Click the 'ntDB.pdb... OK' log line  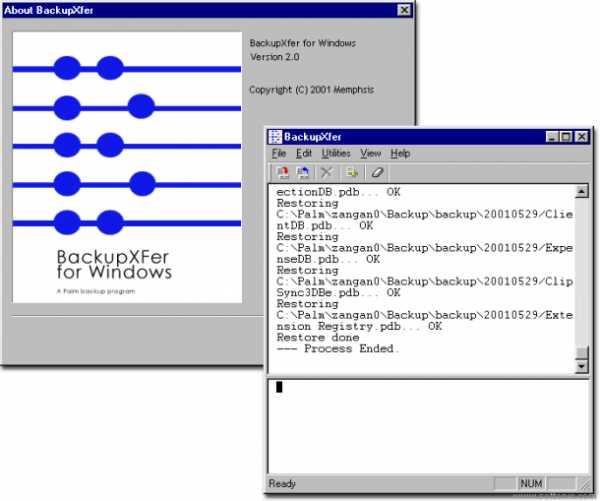(324, 225)
